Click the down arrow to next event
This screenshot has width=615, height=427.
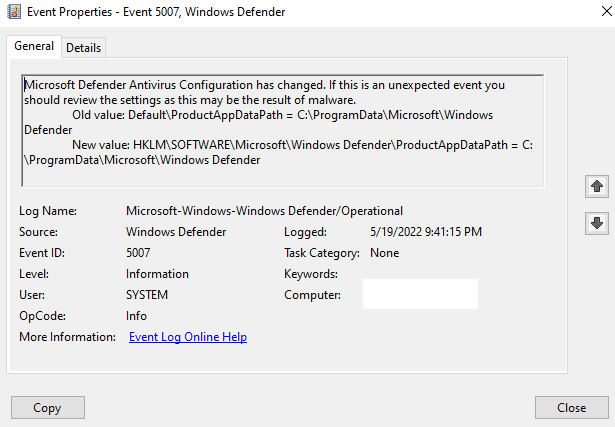[597, 223]
